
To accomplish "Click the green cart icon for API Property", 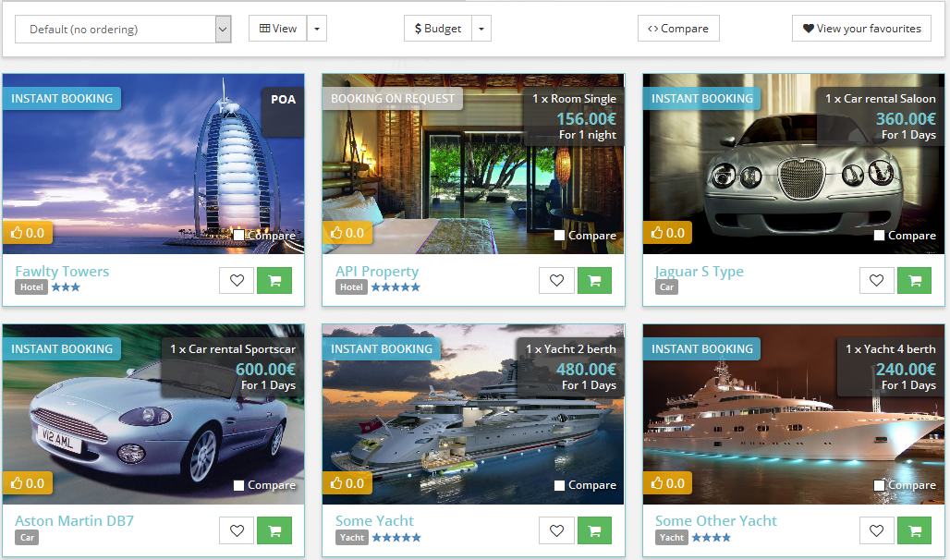I will (594, 280).
